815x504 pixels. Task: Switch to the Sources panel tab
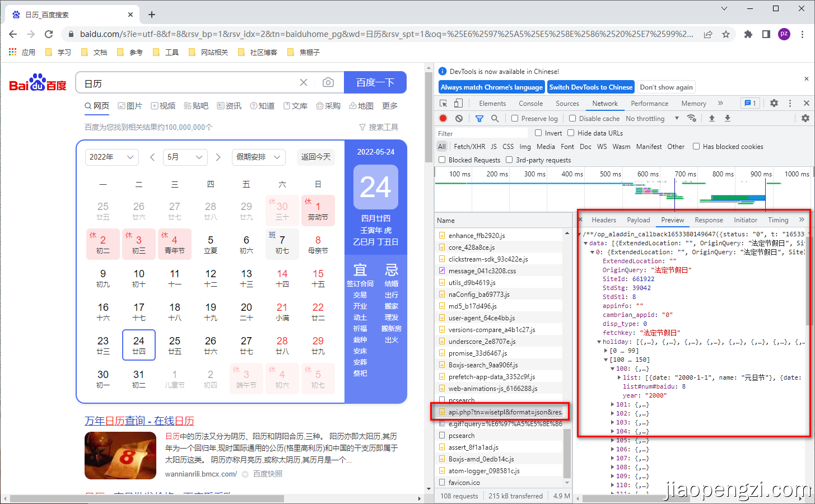[567, 104]
